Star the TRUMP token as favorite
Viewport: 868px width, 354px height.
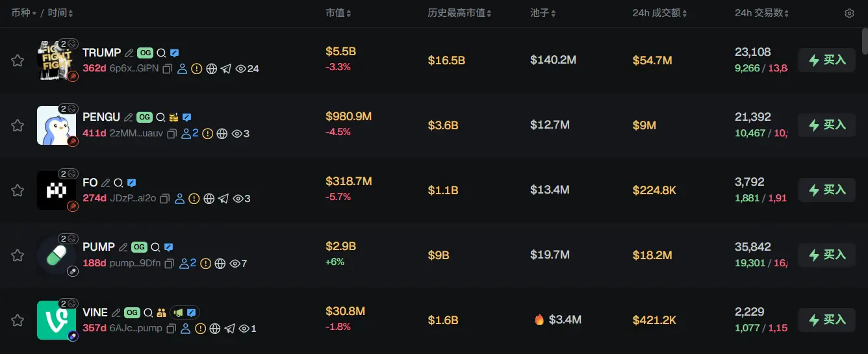[x=18, y=60]
